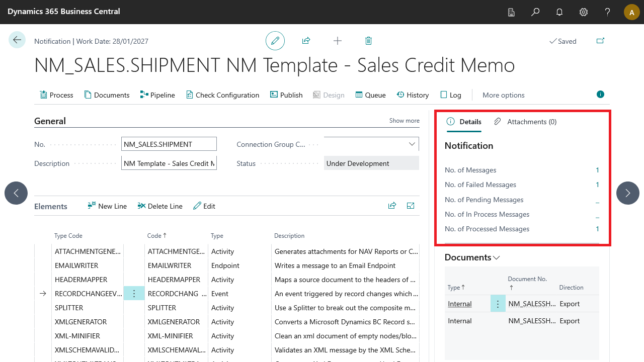Open the Log action
The image size is (644, 362).
tap(450, 95)
